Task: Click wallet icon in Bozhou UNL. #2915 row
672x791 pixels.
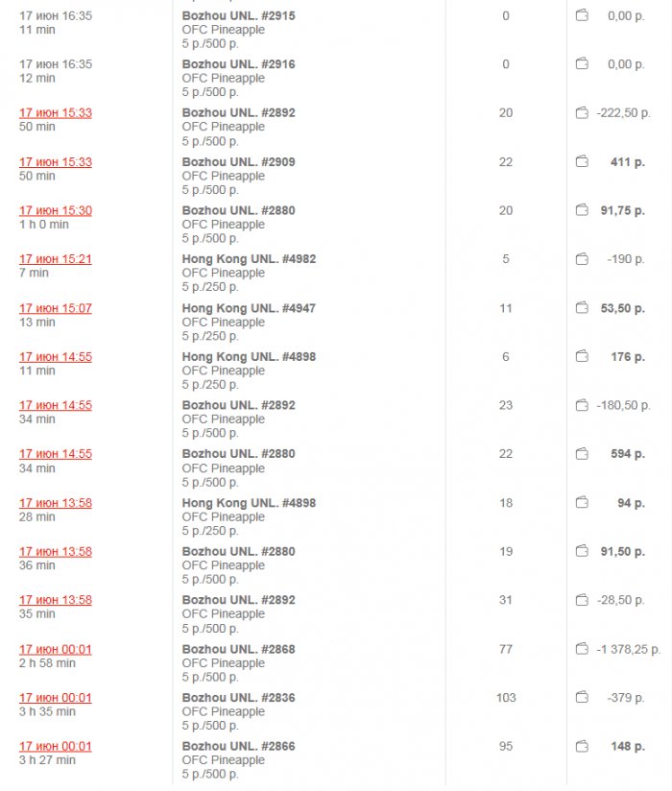Action: point(582,16)
